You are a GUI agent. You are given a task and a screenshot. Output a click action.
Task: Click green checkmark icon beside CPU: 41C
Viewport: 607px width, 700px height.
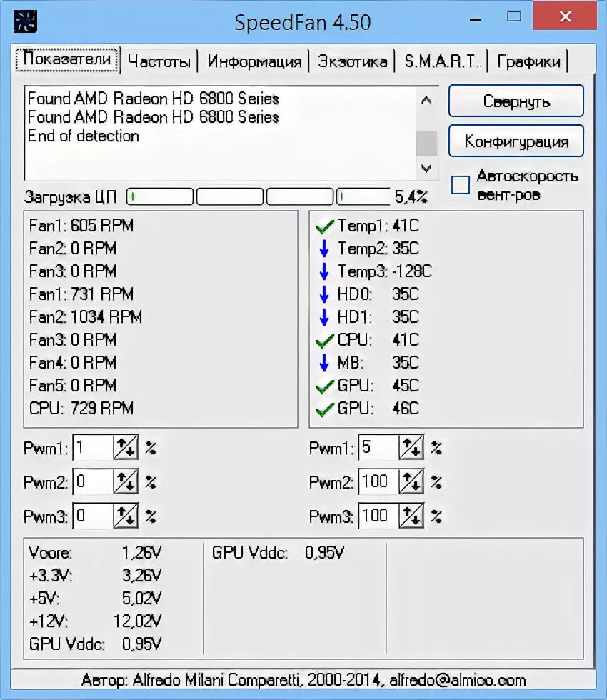coord(324,341)
